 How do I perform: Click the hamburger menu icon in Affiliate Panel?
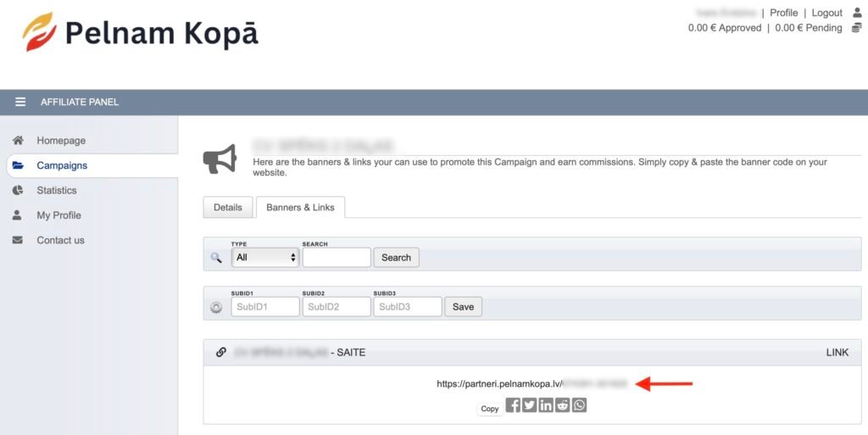[x=20, y=102]
